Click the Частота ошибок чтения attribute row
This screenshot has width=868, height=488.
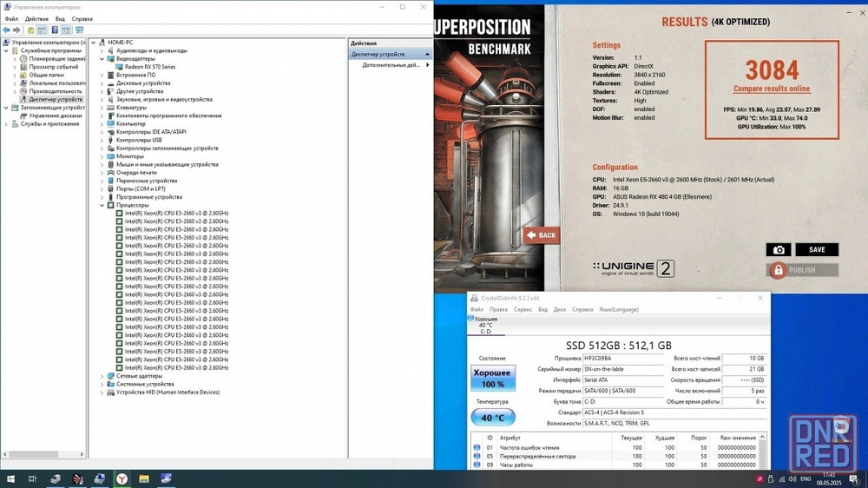[615, 447]
